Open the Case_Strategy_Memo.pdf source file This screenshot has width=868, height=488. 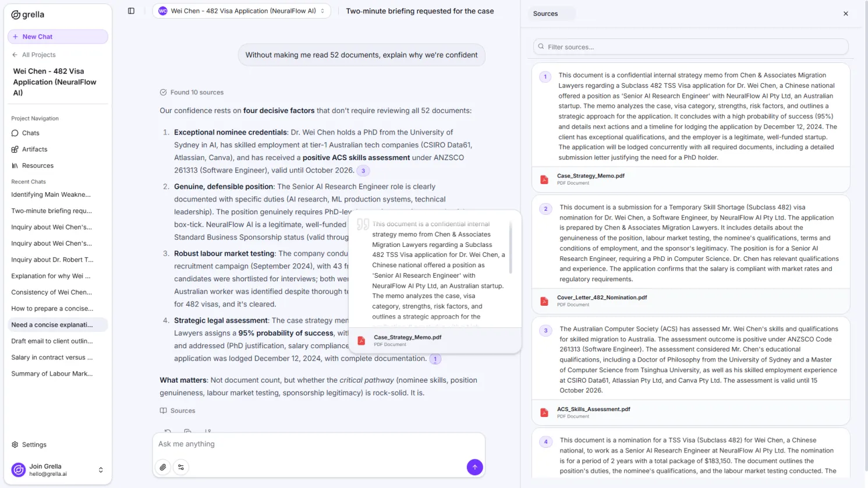click(590, 176)
